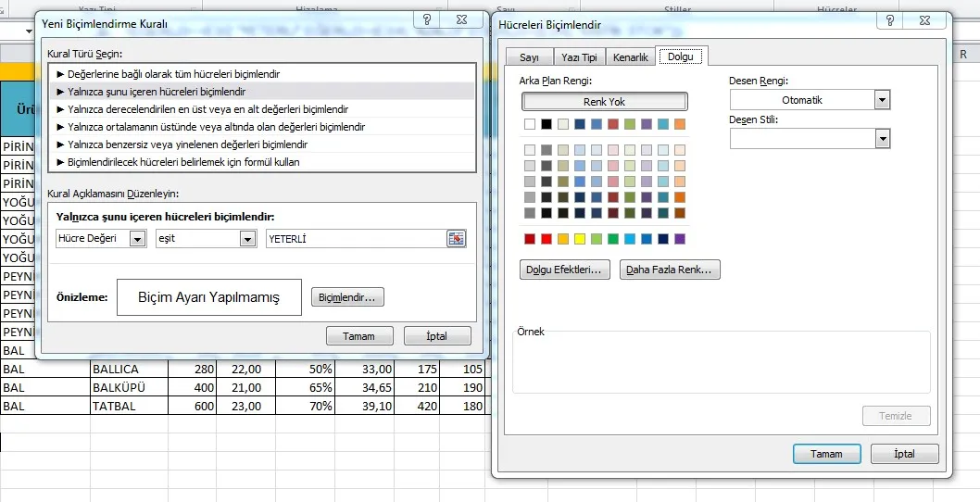Switch to the Kenarlık tab
The height and width of the screenshot is (502, 980).
(x=631, y=57)
